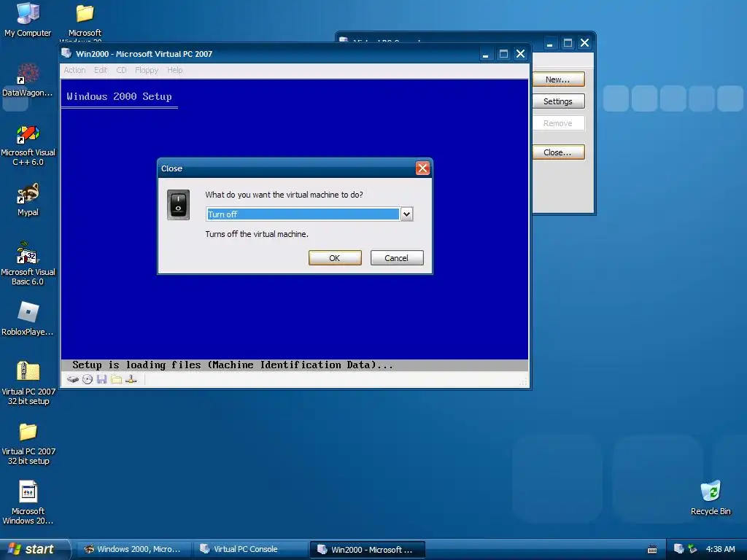Open Virtual PC 2007 32 bit setup zip
Viewport: 747px width, 560px height.
coord(28,384)
